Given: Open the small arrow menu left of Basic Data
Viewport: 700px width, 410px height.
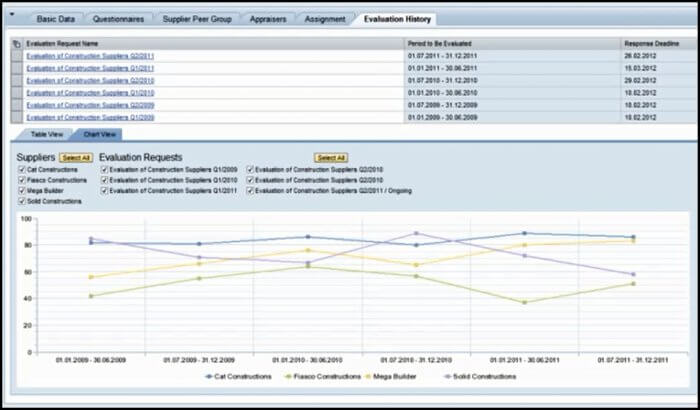Looking at the screenshot, I should click(12, 14).
